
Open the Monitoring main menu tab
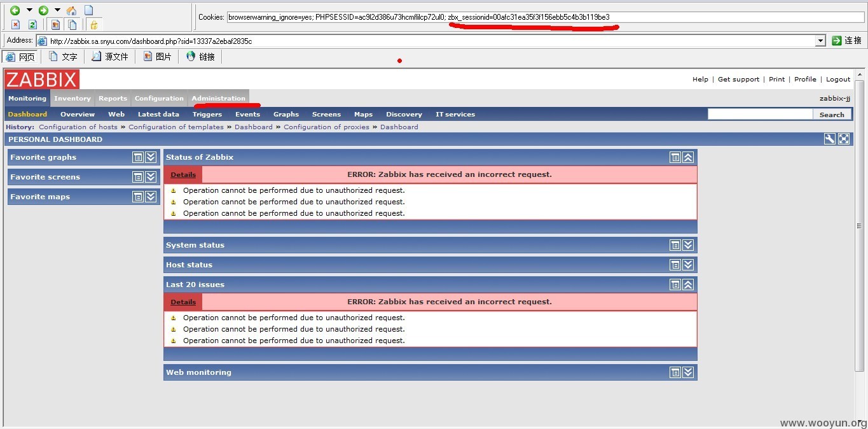pos(27,98)
